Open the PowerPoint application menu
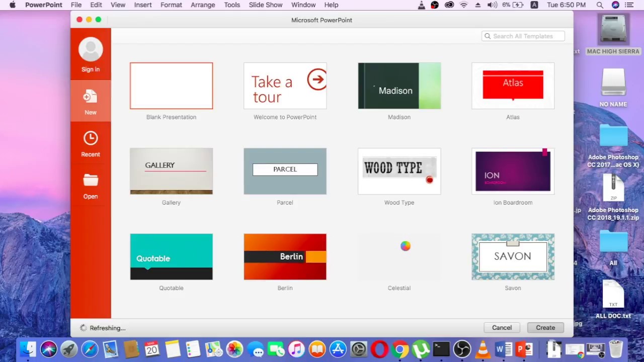This screenshot has height=362, width=644. coord(44,5)
